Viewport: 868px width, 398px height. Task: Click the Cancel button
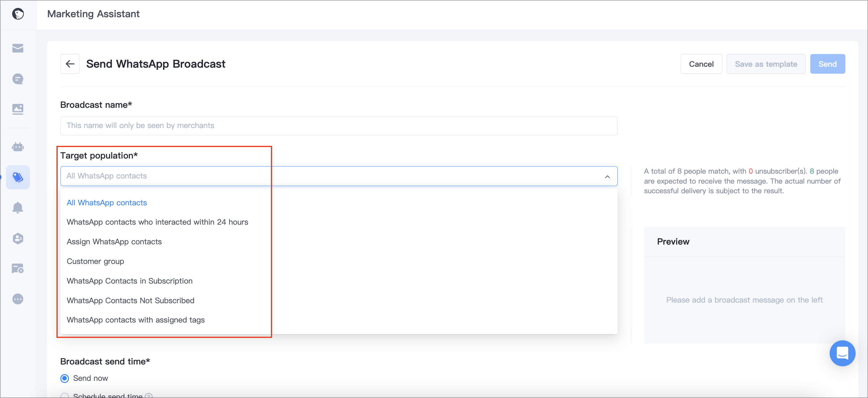tap(701, 64)
